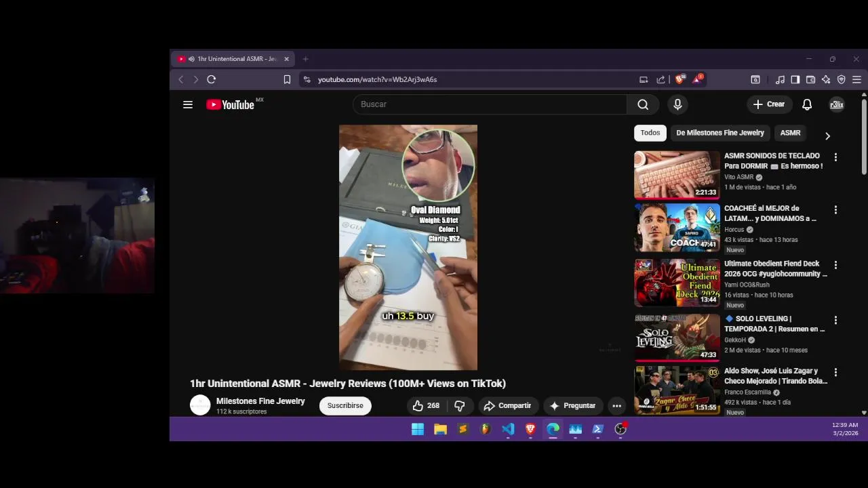Open site information icon in address bar
The height and width of the screenshot is (488, 868).
point(307,79)
